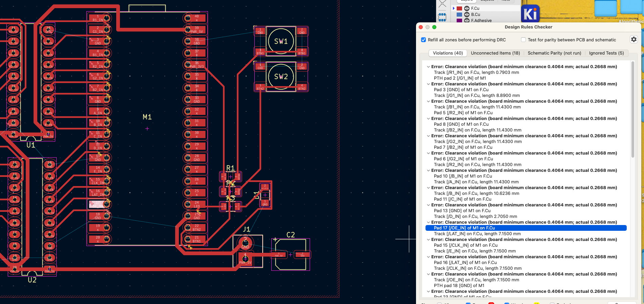The image size is (644, 304).
Task: Select the B.Cu layer name
Action: (475, 15)
